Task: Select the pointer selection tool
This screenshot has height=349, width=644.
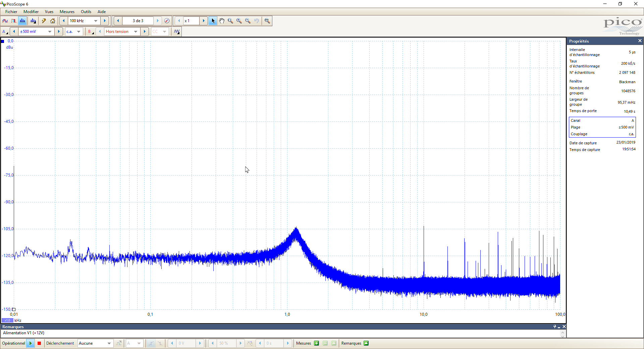Action: coord(213,21)
